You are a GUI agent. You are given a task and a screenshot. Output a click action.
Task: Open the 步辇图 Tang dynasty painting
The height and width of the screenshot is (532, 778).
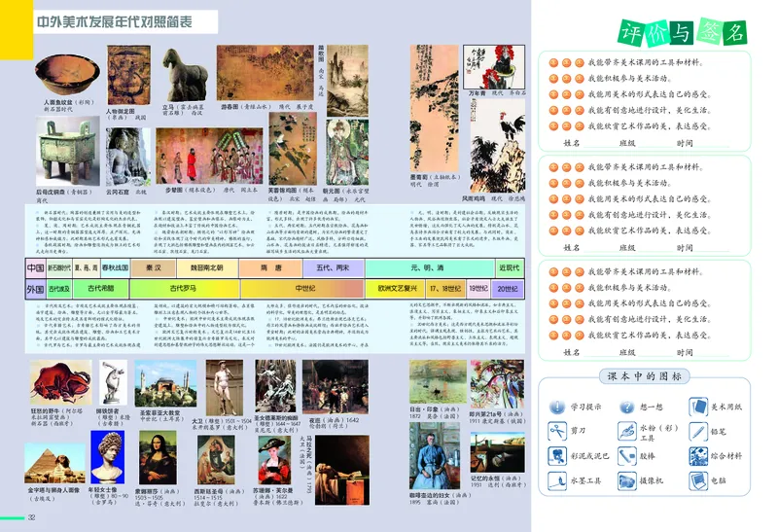(209, 157)
